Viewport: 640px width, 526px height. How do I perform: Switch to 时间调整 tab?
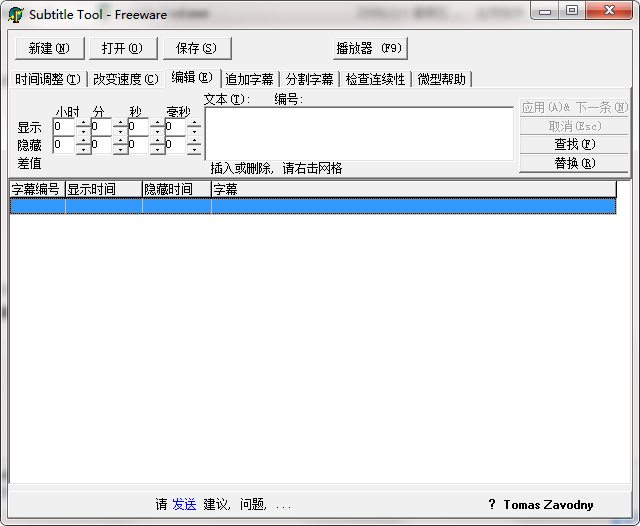click(48, 79)
